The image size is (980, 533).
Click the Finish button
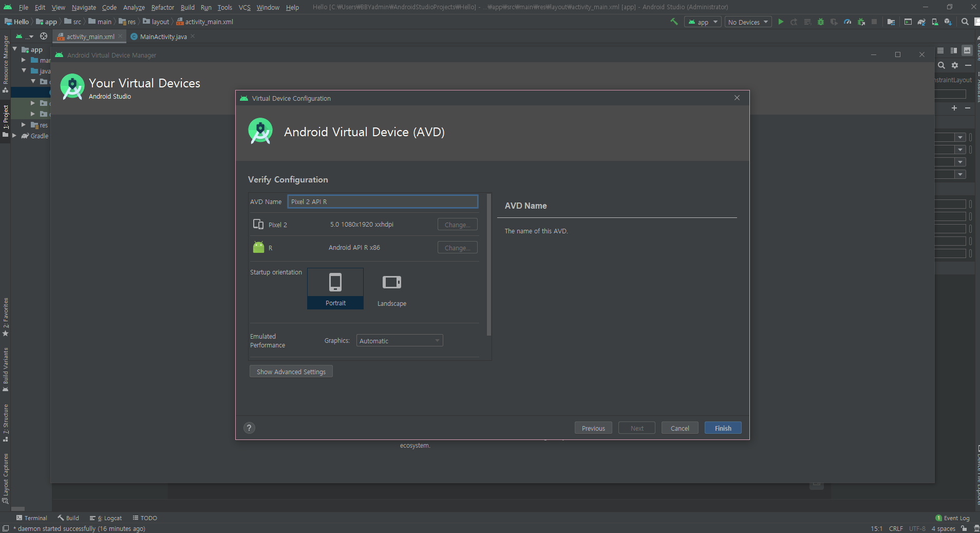coord(723,428)
